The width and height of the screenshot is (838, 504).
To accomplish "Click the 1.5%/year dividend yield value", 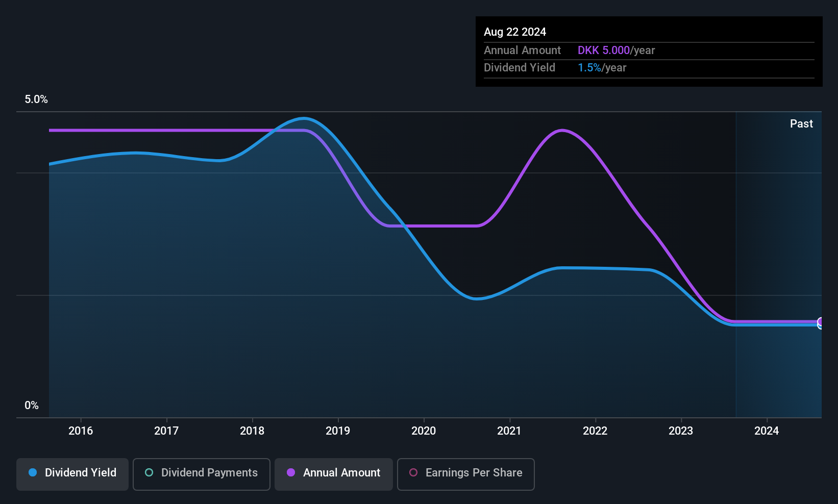I will [x=602, y=67].
